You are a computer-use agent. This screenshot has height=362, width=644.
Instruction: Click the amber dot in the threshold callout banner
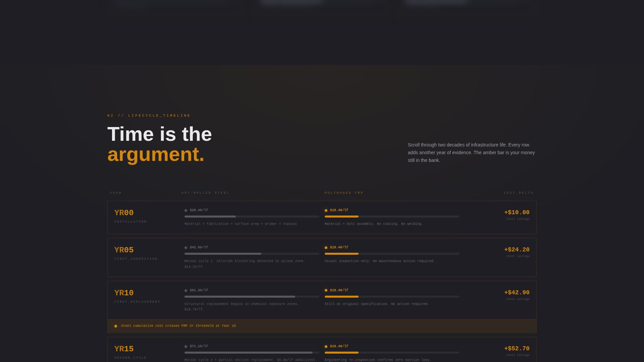pos(116,325)
